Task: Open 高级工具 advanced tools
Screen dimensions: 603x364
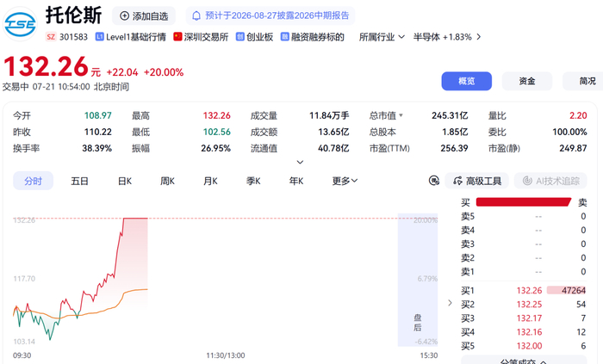Action: click(x=477, y=181)
